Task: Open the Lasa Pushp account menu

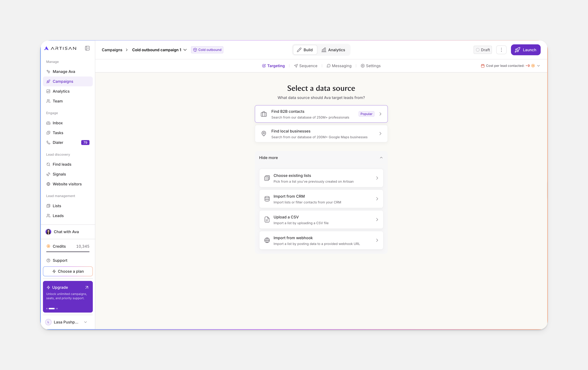Action: tap(68, 322)
